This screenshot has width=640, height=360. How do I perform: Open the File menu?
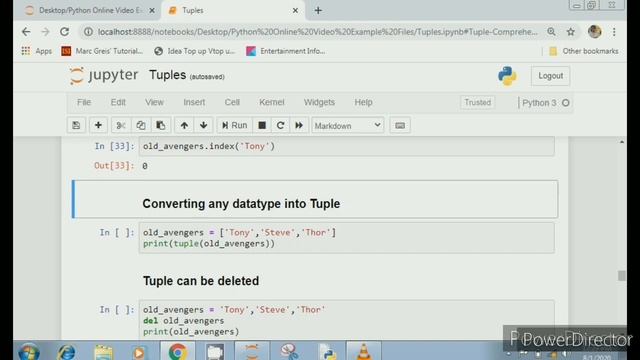point(84,102)
